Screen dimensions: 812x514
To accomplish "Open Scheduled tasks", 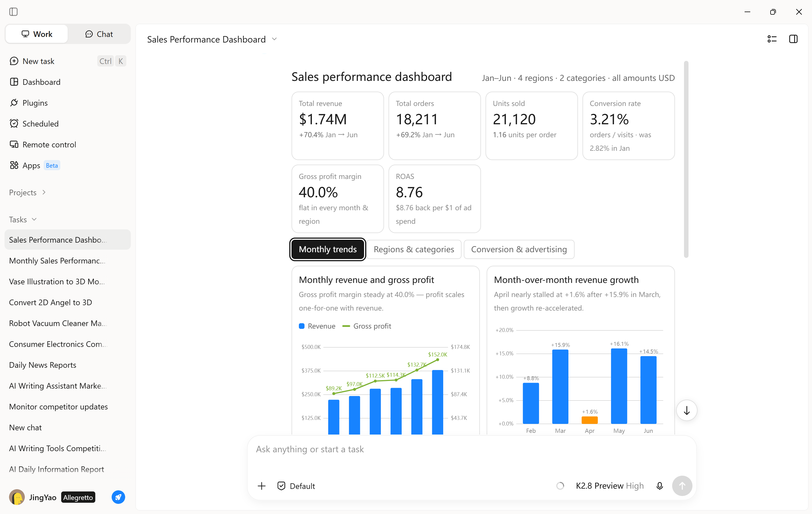I will [x=67, y=124].
